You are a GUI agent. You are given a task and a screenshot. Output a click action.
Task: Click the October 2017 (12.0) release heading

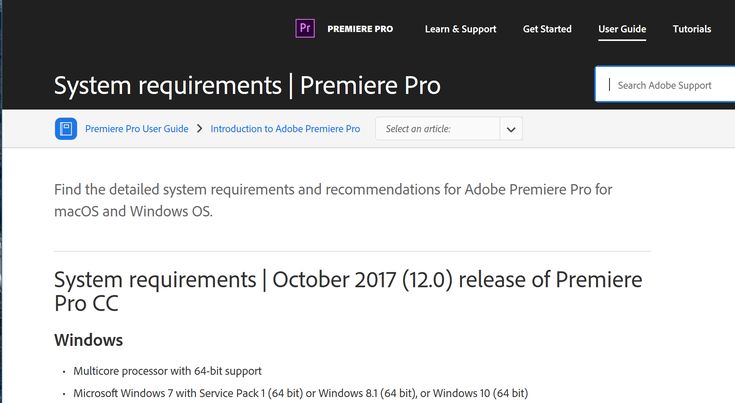tap(348, 291)
